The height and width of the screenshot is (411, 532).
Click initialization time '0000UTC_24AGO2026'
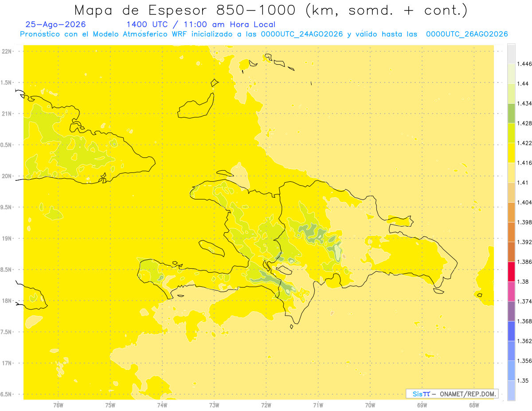[301, 34]
